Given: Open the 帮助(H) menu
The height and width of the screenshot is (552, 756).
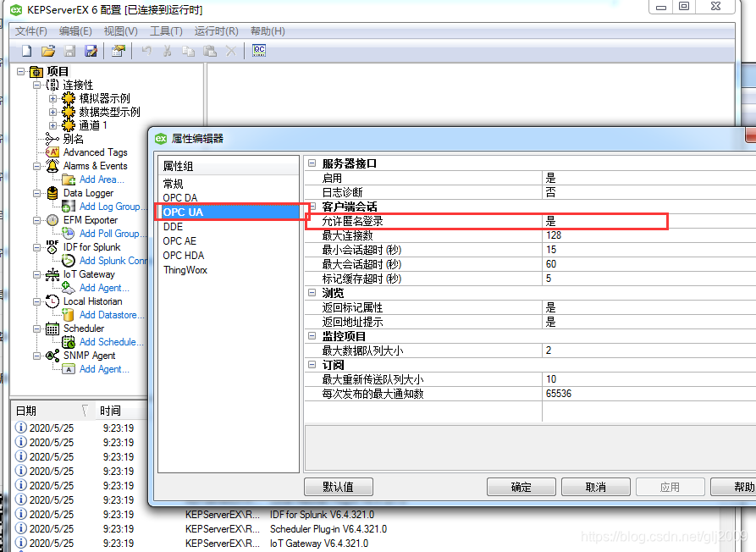Looking at the screenshot, I should coord(268,31).
